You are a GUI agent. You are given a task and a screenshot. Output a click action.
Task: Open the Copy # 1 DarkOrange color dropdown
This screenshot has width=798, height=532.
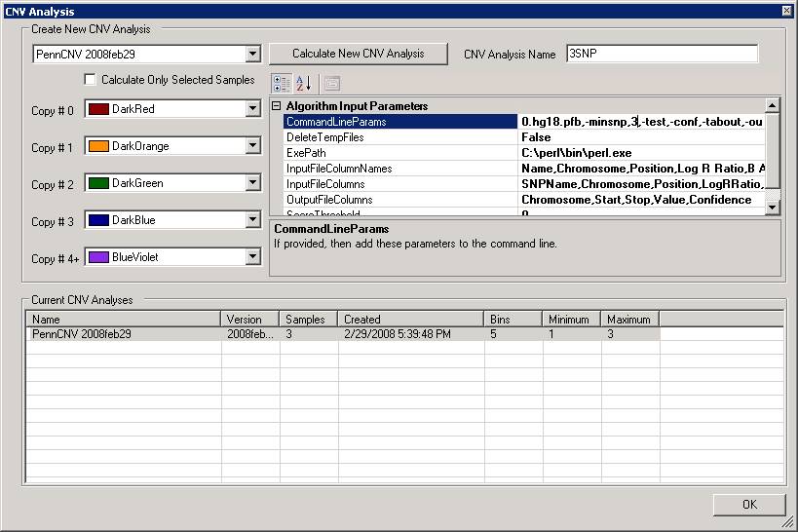(253, 145)
